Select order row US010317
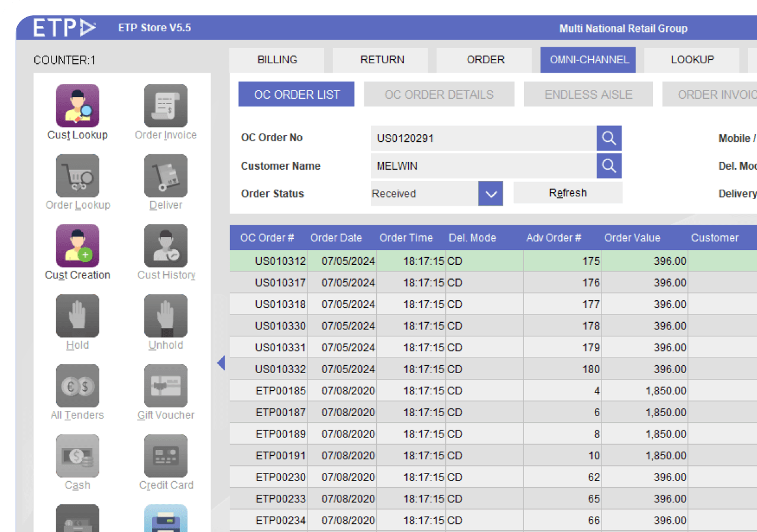757x532 pixels. pyautogui.click(x=280, y=283)
